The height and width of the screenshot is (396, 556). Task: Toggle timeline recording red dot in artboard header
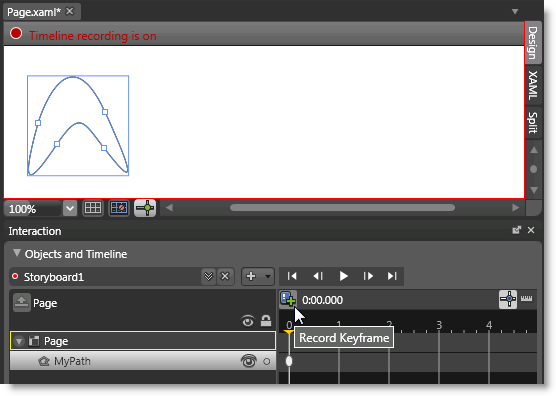pyautogui.click(x=16, y=33)
